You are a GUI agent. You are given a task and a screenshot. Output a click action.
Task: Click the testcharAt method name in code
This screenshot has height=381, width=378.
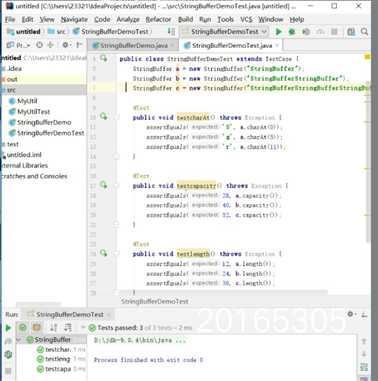[193, 117]
